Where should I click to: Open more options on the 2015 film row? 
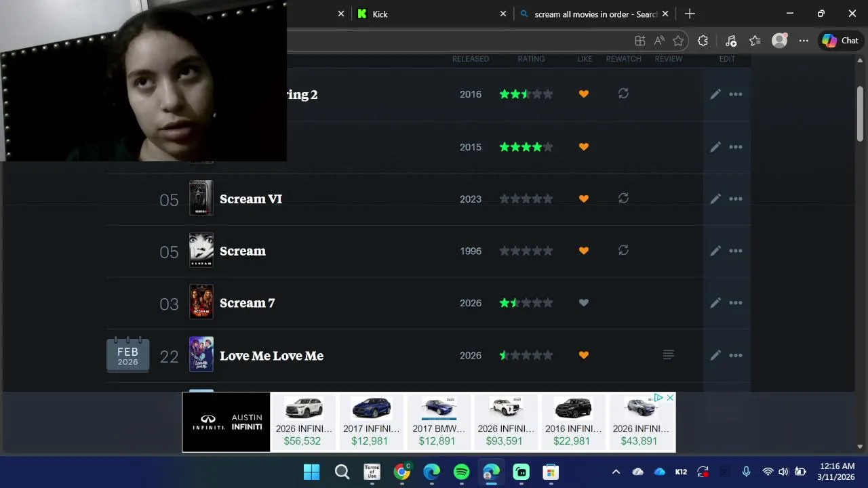tap(736, 147)
